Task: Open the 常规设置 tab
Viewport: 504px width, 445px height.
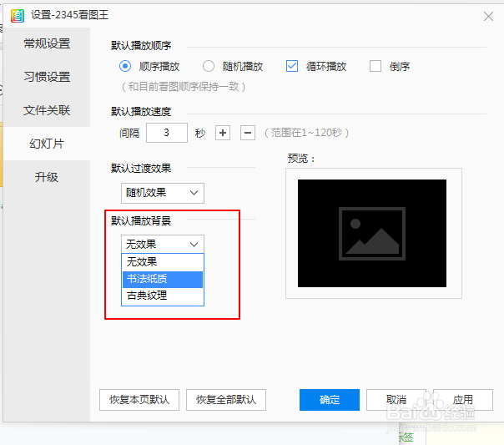Action: [x=47, y=43]
